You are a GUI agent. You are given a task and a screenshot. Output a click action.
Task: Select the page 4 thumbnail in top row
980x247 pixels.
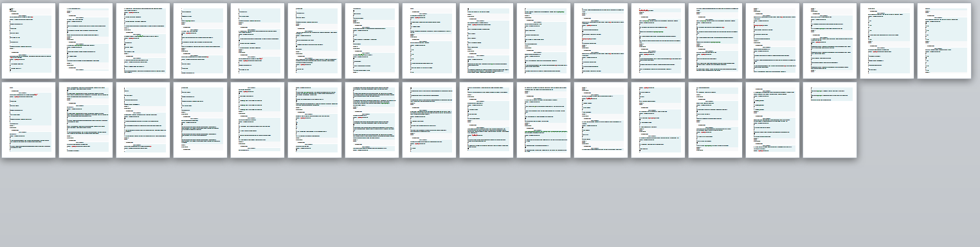coord(200,41)
